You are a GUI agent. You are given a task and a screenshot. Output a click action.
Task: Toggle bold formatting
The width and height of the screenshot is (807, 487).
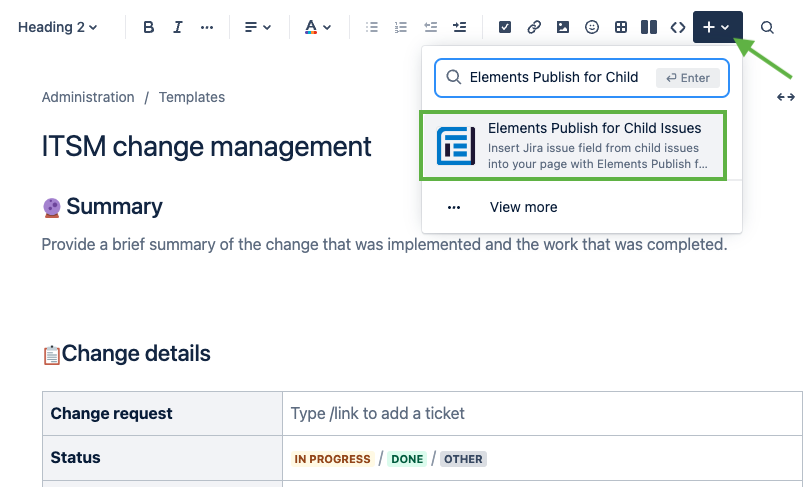click(149, 27)
